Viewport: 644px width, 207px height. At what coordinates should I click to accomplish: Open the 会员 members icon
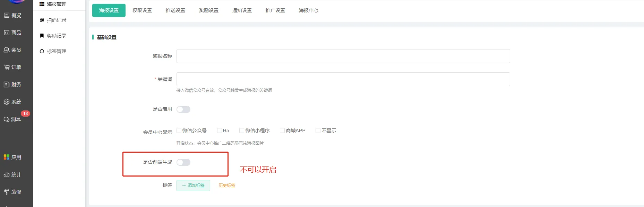pyautogui.click(x=7, y=50)
